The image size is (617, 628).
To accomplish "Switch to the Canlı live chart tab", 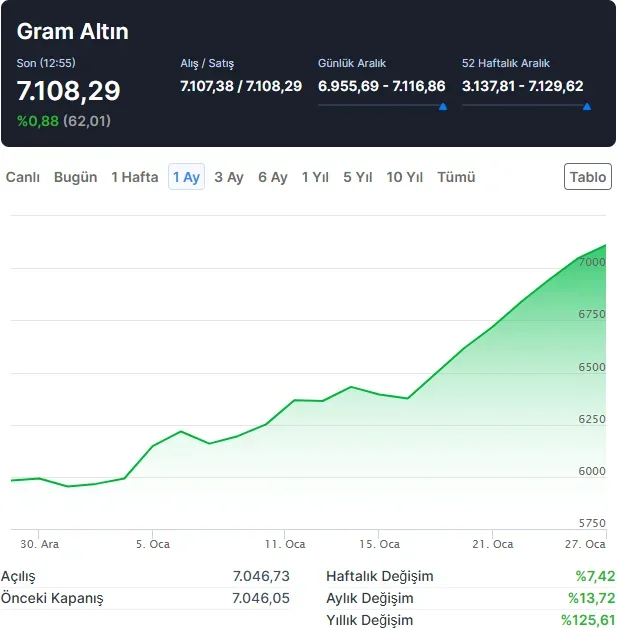I will [23, 177].
